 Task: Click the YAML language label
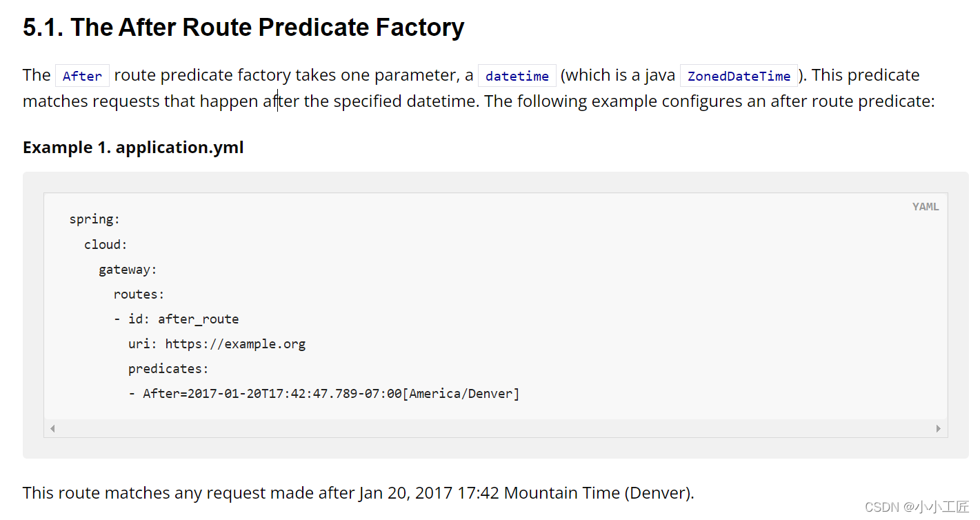925,207
